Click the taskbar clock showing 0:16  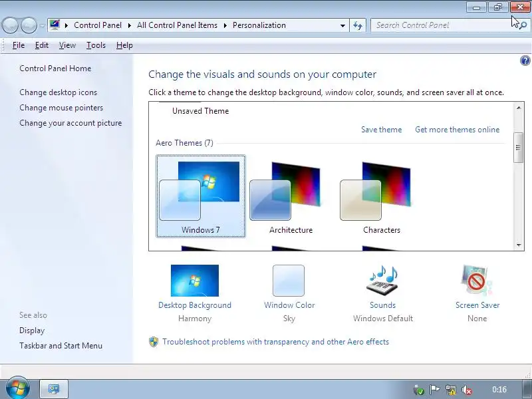click(499, 390)
